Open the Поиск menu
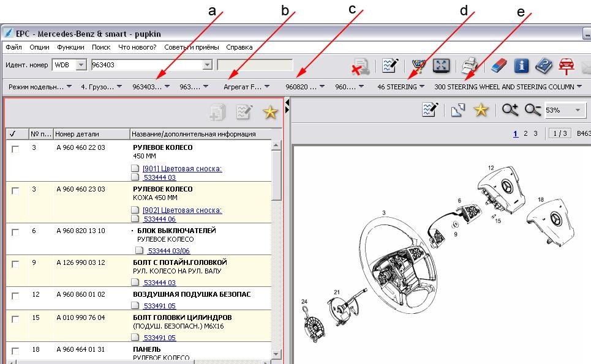The width and height of the screenshot is (591, 364). pos(101,47)
